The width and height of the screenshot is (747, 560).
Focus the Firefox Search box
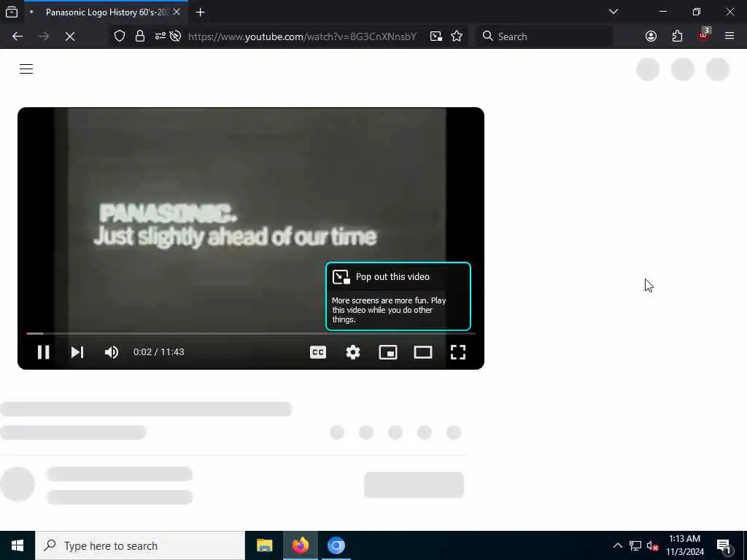click(x=544, y=36)
